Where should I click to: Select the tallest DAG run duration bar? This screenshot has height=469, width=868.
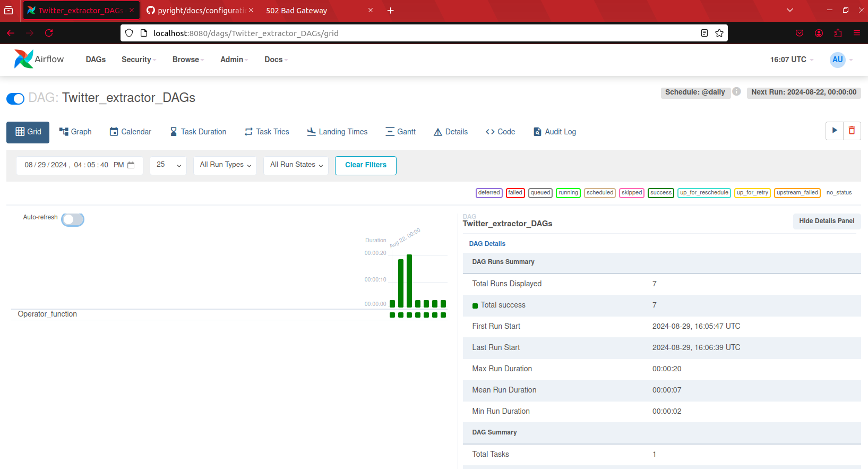coord(409,281)
